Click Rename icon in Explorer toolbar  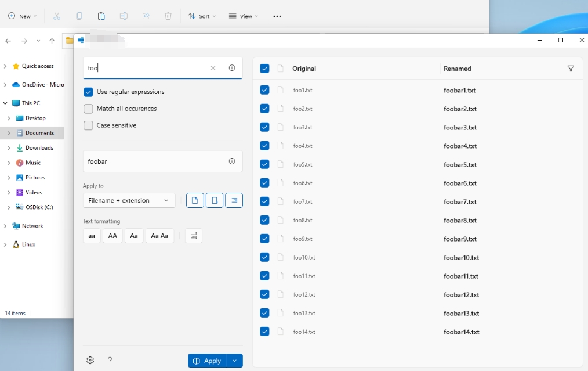pyautogui.click(x=124, y=16)
